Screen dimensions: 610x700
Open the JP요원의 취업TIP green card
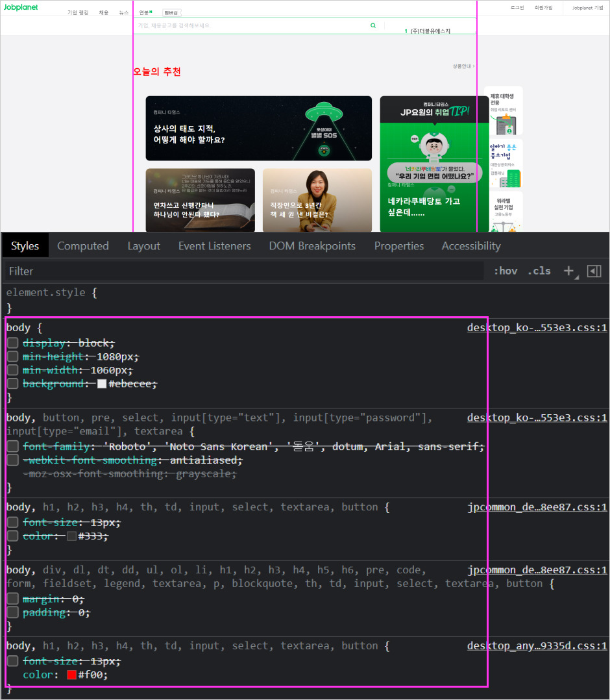(x=434, y=164)
